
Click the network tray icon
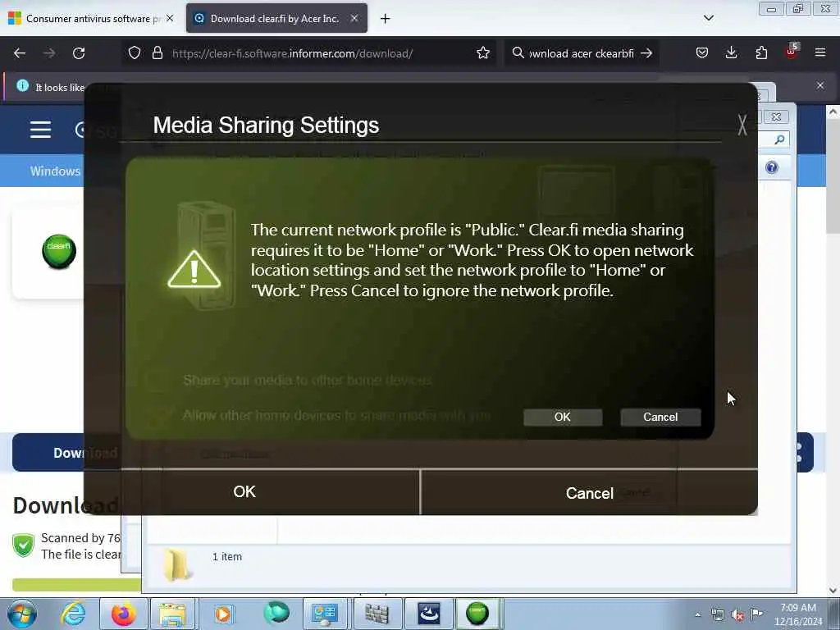point(717,614)
